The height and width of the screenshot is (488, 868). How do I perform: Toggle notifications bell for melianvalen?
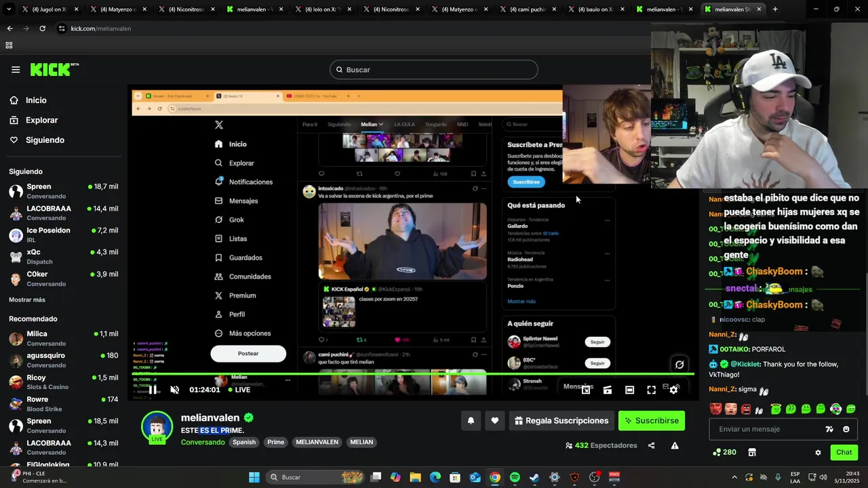click(471, 421)
